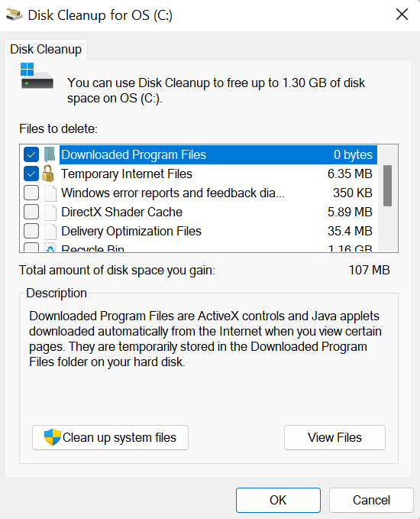The height and width of the screenshot is (519, 420).
Task: Click the page icon next to DirectX Shader Cache
Action: [50, 212]
